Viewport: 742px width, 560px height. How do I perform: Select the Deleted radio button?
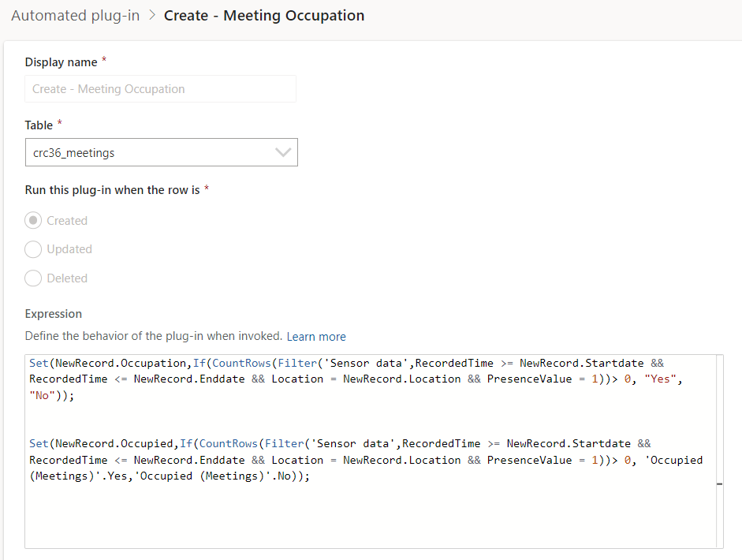coord(33,278)
